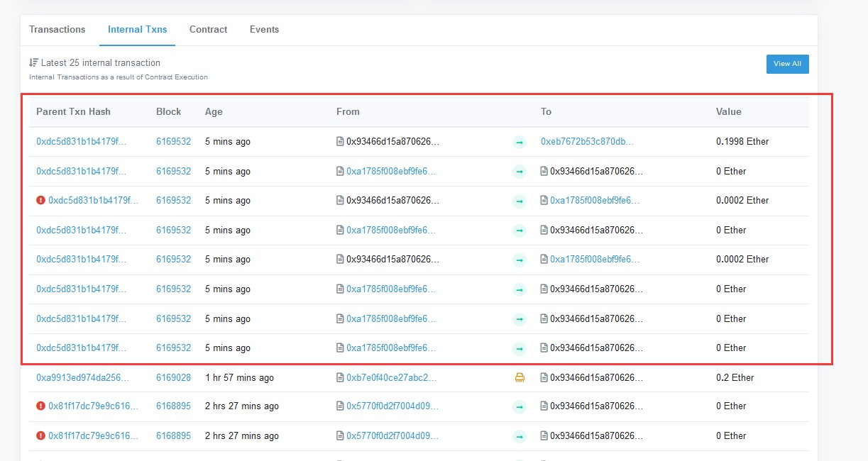Click red error icon in block 6169532 row

tap(40, 201)
